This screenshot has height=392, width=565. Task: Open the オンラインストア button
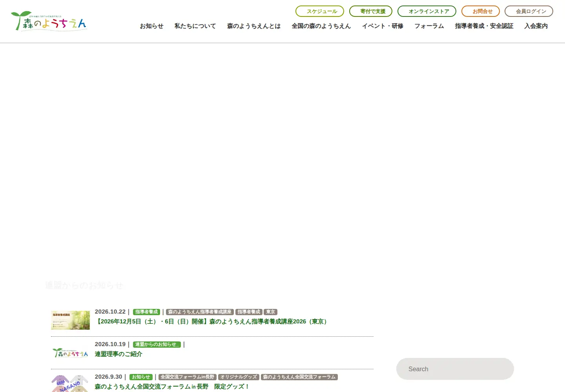pos(427,11)
